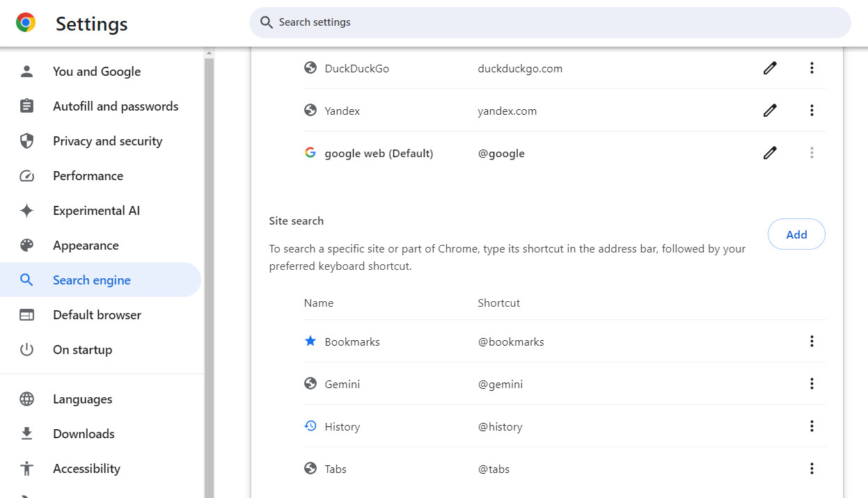The width and height of the screenshot is (868, 498).
Task: Click the magnifier icon in search settings bar
Action: (x=266, y=22)
